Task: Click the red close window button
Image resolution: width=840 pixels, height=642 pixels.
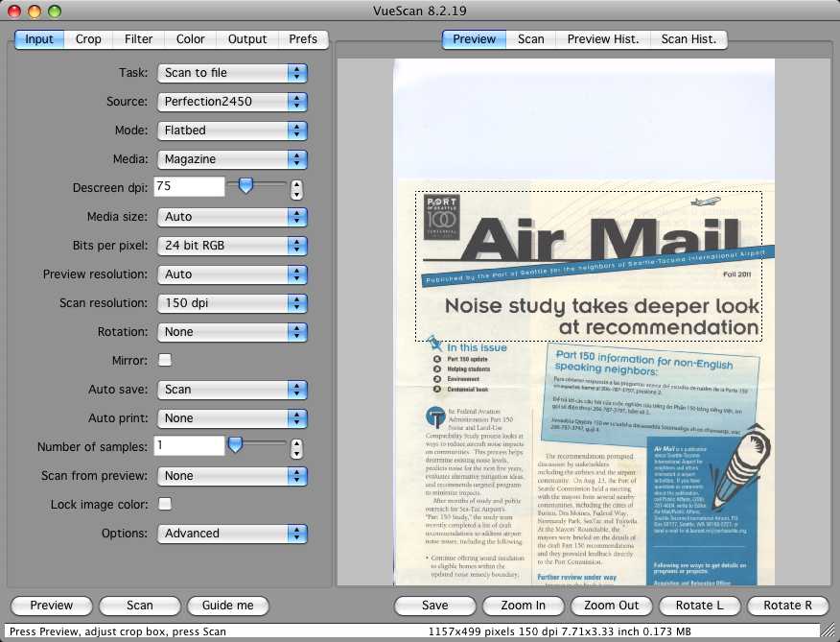Action: click(x=14, y=12)
